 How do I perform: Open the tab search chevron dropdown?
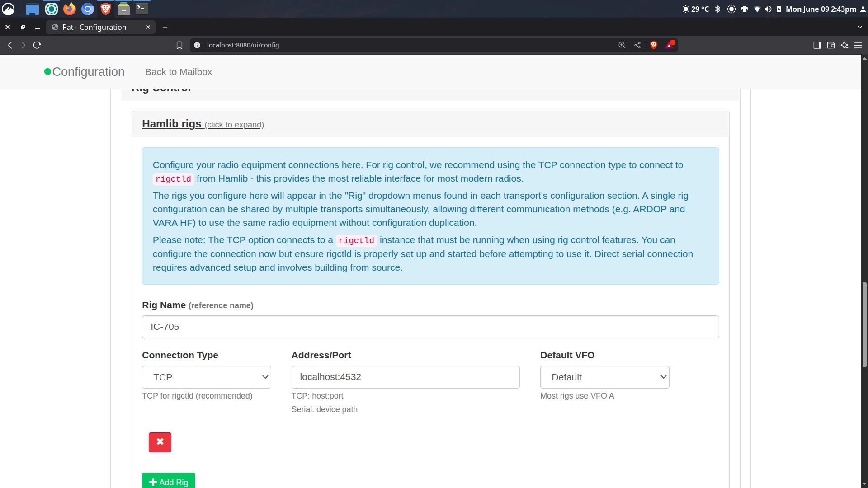click(859, 27)
